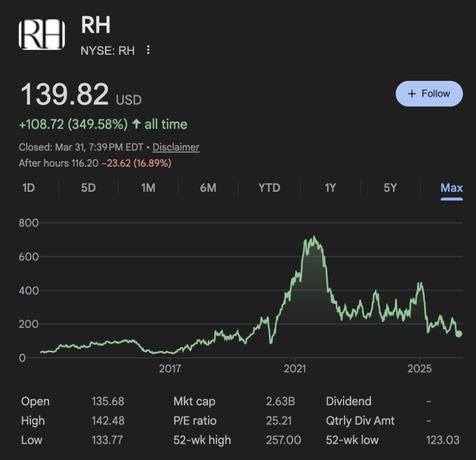Click the green up arrow icon
The width and height of the screenshot is (476, 460).
point(136,124)
